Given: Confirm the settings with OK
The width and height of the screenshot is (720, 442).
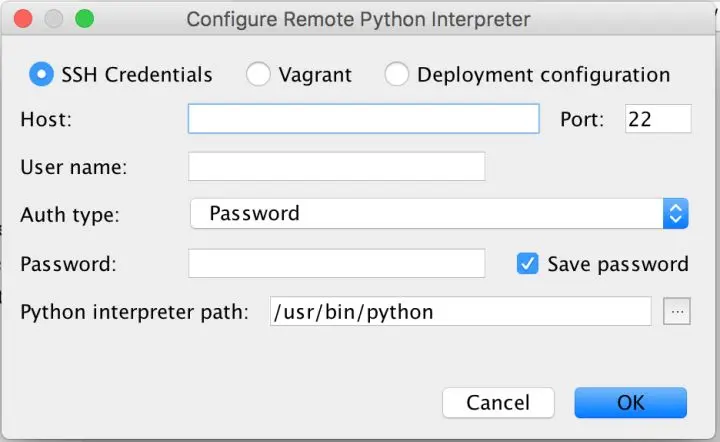Looking at the screenshot, I should (x=630, y=403).
